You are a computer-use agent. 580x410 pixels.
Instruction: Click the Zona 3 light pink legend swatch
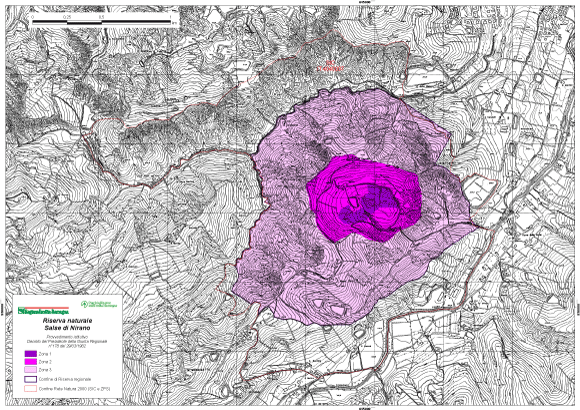tap(30, 370)
